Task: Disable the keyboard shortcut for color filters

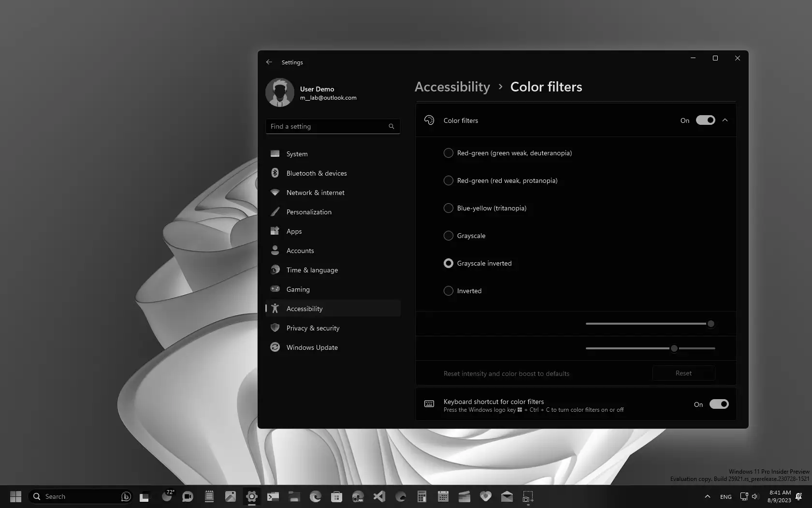Action: (x=719, y=404)
